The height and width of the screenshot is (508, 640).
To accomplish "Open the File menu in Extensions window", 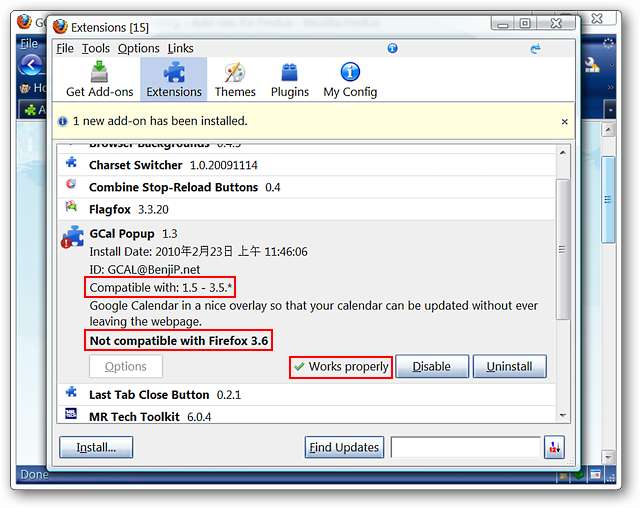I will (x=65, y=49).
